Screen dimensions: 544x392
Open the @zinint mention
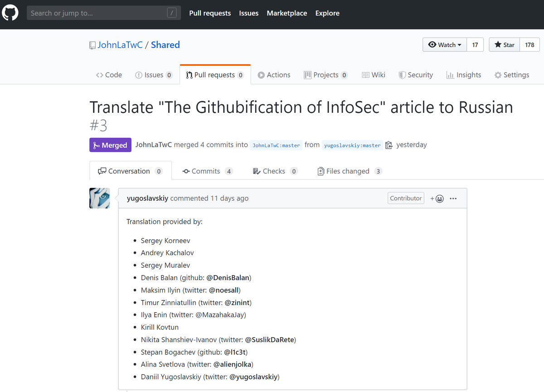coord(237,302)
